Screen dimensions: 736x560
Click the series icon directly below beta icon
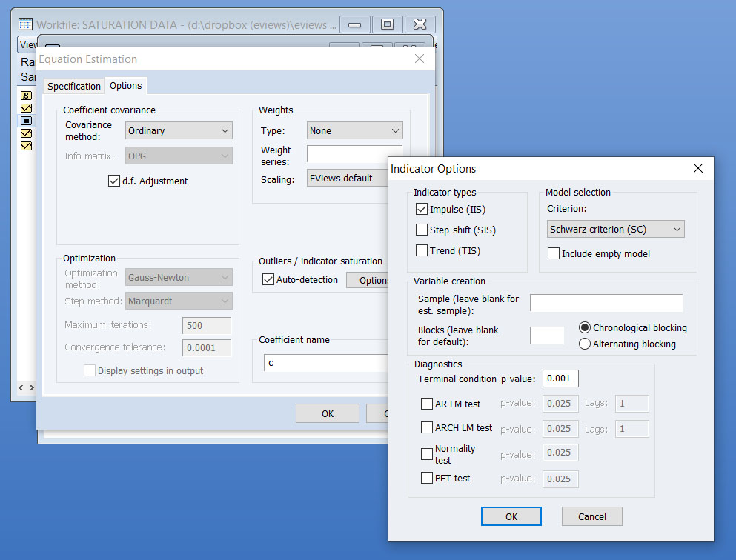click(27, 108)
